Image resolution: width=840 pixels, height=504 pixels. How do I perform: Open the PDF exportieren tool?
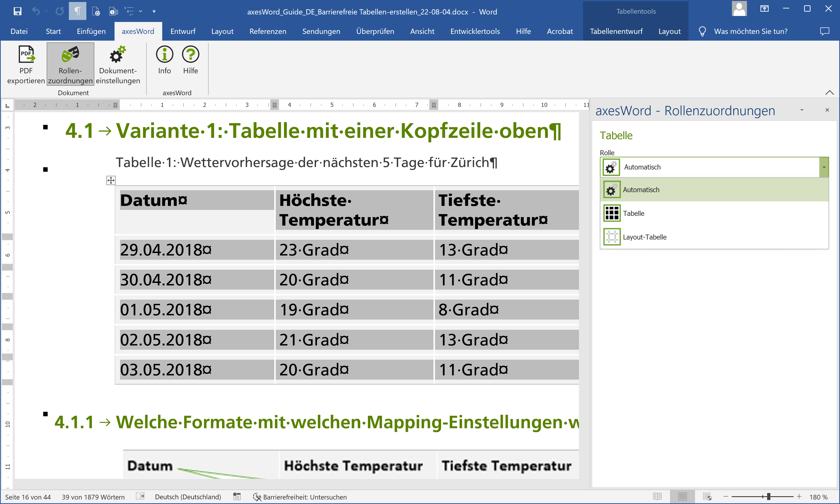26,65
